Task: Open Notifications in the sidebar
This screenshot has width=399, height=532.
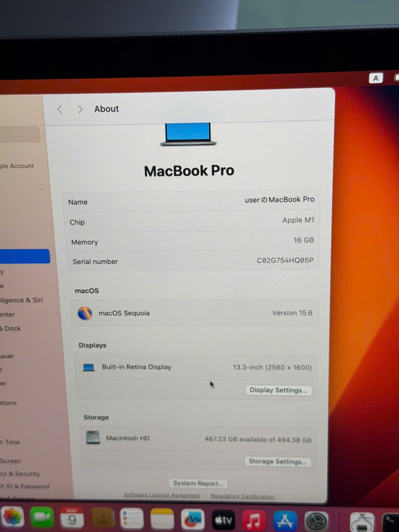Action: pyautogui.click(x=9, y=403)
